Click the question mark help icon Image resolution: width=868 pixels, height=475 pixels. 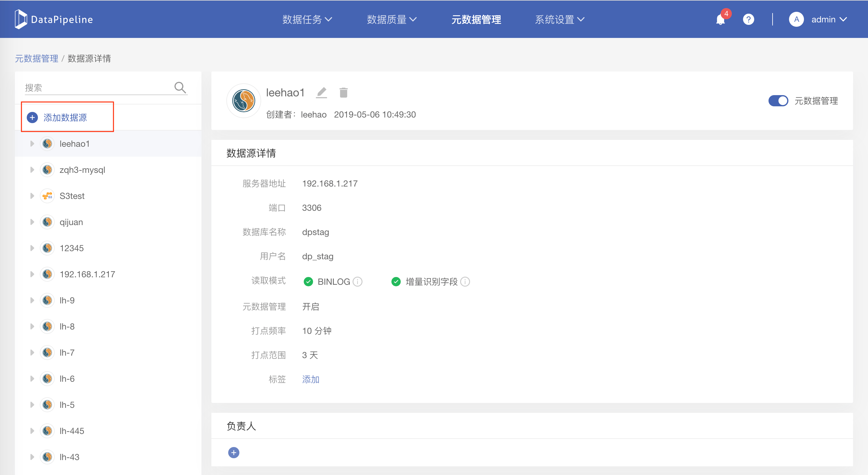[x=748, y=20]
